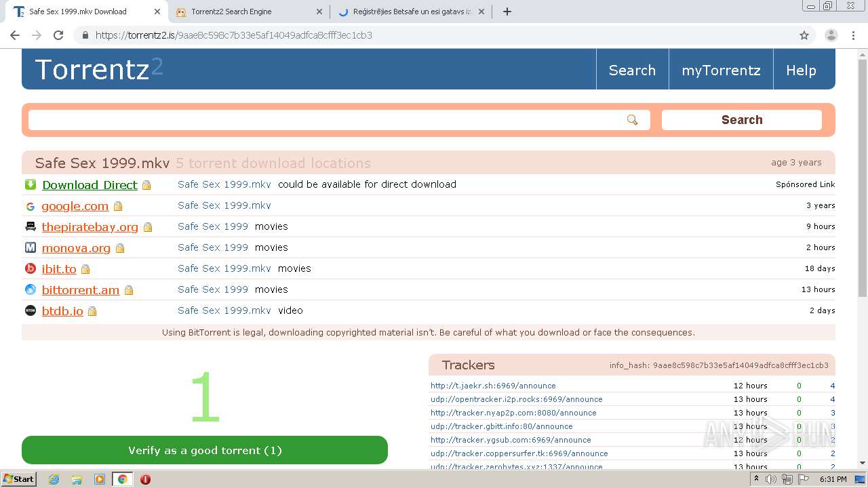Click Verify as a good torrent button
This screenshot has width=868, height=488.
click(x=205, y=450)
